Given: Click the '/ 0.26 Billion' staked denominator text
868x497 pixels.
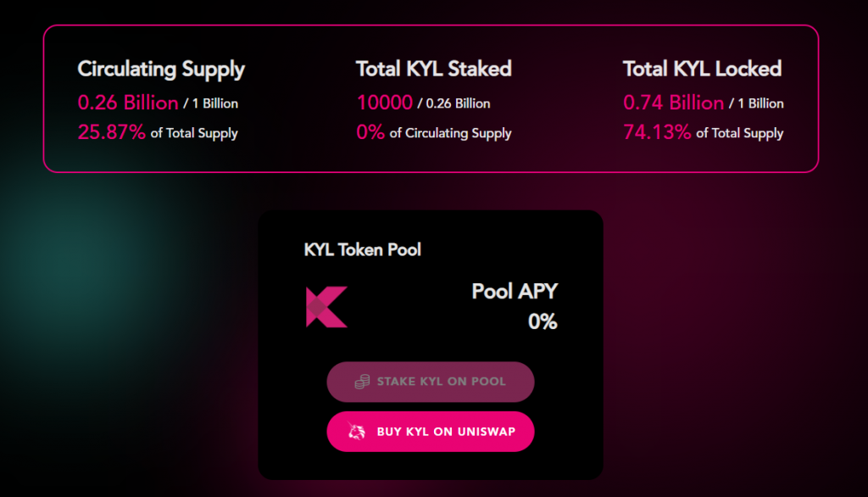Looking at the screenshot, I should tap(453, 103).
